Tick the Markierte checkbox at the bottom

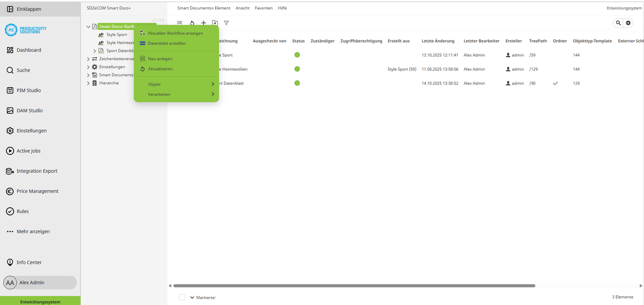tap(183, 297)
